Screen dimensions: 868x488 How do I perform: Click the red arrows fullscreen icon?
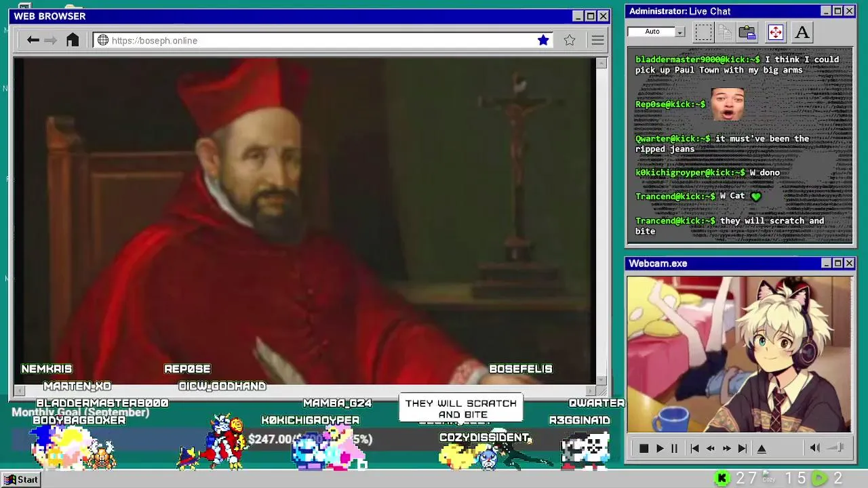(776, 32)
